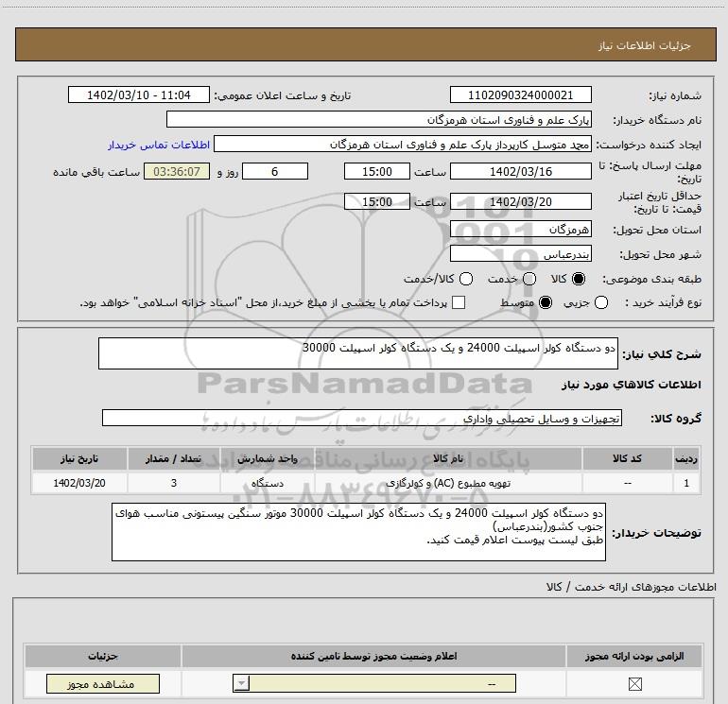Click the need number field 1102090324000021
728x704 pixels.
[x=520, y=94]
